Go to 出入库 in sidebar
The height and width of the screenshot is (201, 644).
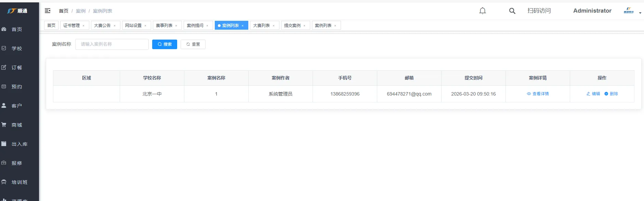pos(19,144)
